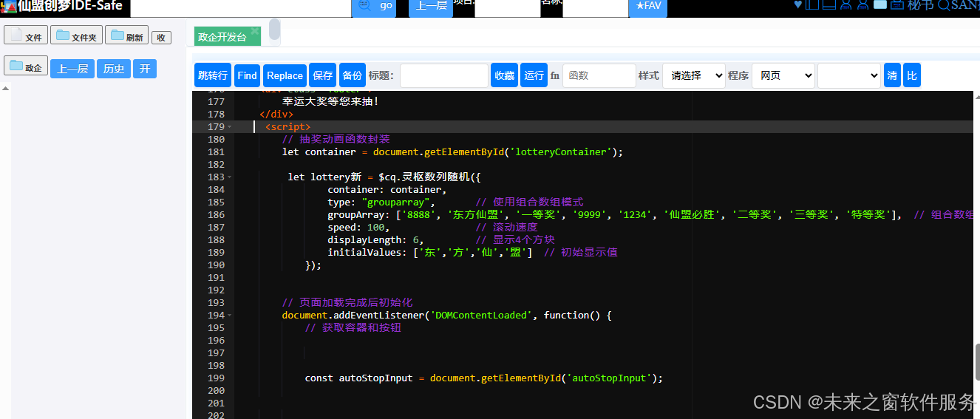Open Replace in editor toolbar

pyautogui.click(x=285, y=75)
